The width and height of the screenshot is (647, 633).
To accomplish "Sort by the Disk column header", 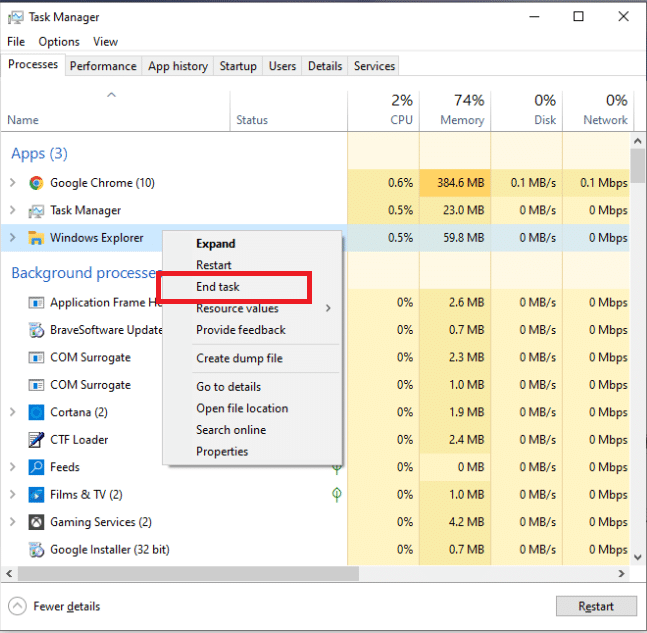I will tap(527, 111).
